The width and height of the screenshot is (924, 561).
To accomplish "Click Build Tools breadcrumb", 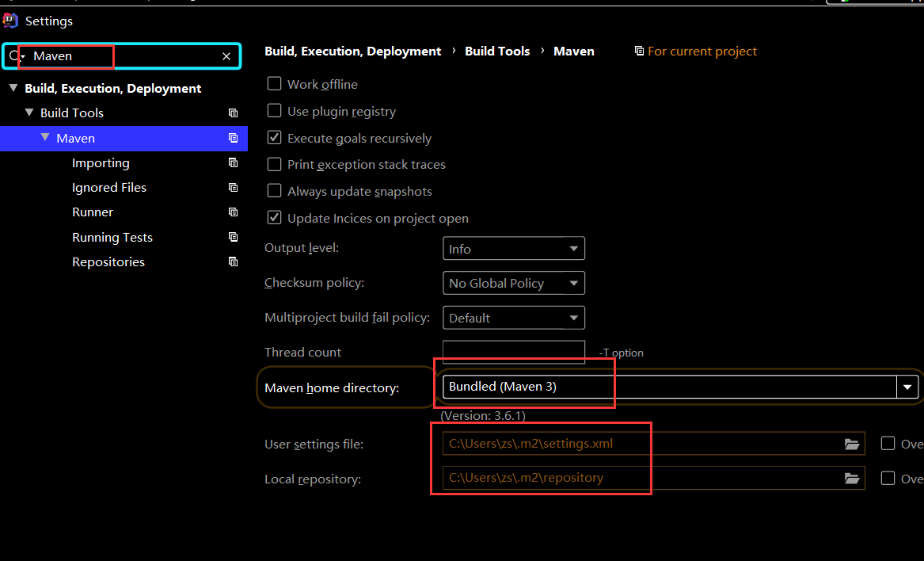I will tap(497, 52).
